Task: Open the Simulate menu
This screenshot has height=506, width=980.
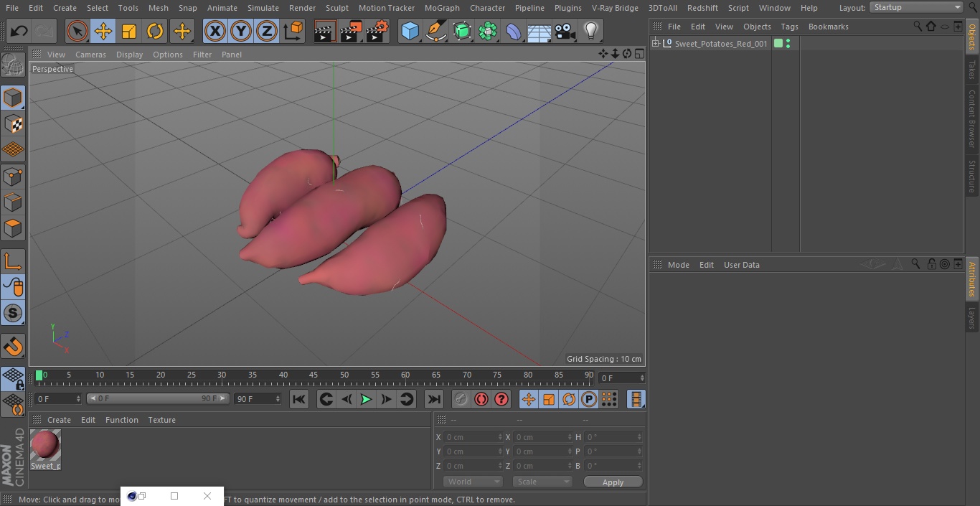Action: pos(263,8)
